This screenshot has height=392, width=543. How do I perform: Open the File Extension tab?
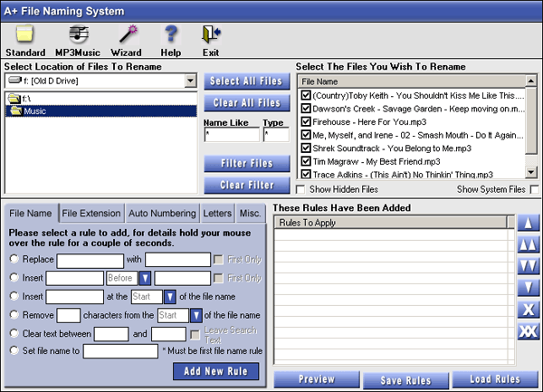pos(90,214)
